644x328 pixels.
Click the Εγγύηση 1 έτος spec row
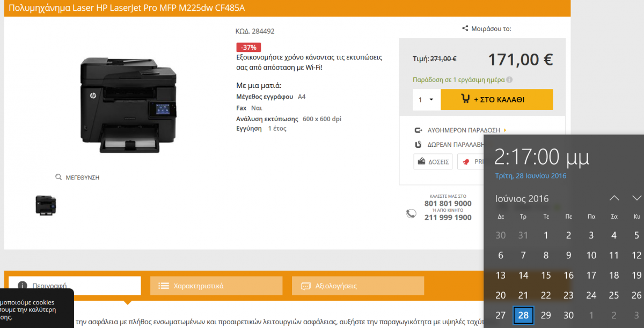click(x=261, y=129)
